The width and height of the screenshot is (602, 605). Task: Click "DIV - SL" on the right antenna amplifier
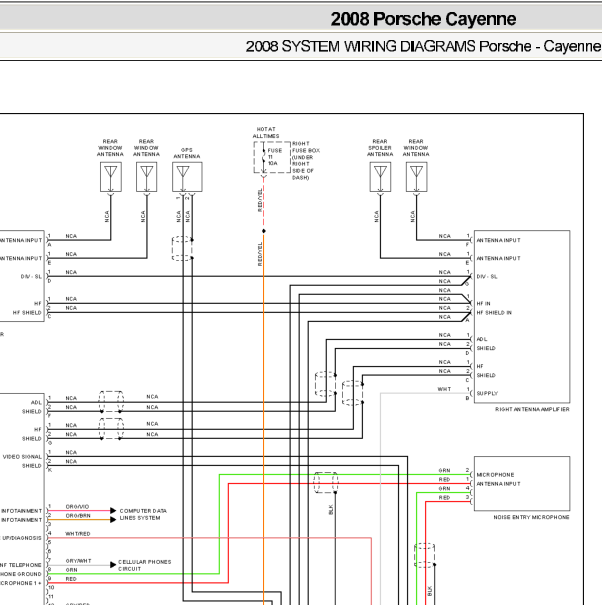(x=487, y=276)
